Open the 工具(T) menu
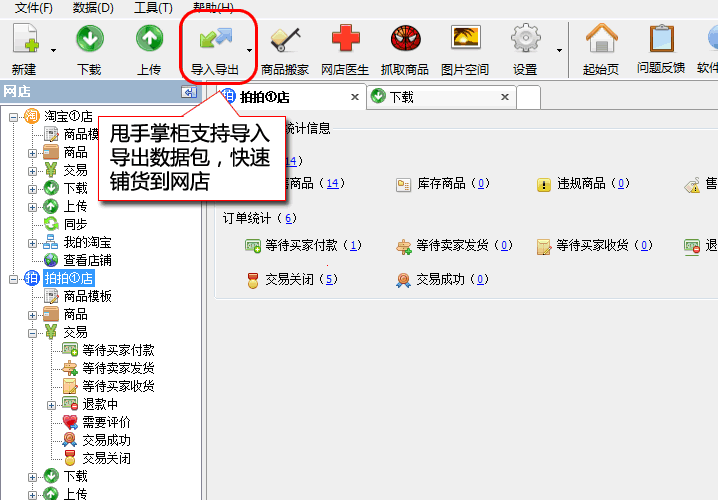 [153, 8]
